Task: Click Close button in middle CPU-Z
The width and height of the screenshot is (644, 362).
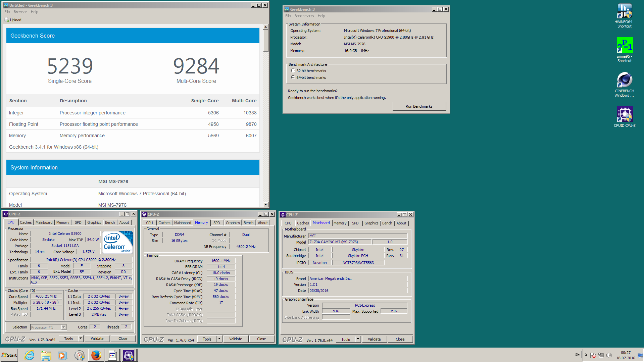Action: 261,339
